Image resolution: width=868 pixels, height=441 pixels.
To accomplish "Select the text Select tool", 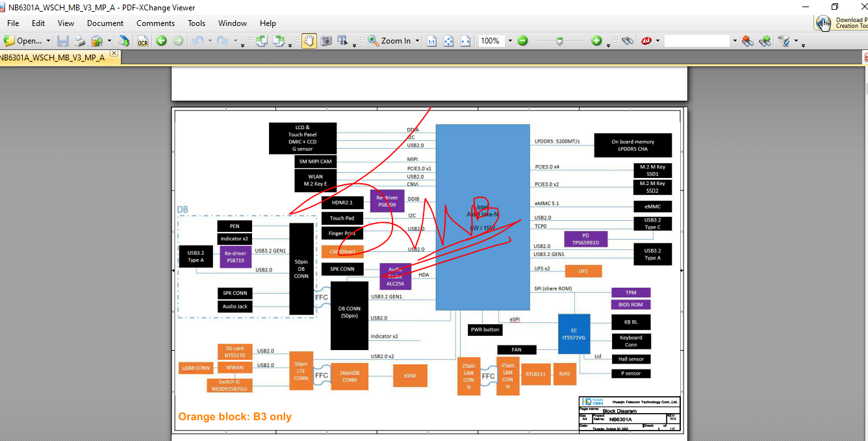I will pos(343,40).
